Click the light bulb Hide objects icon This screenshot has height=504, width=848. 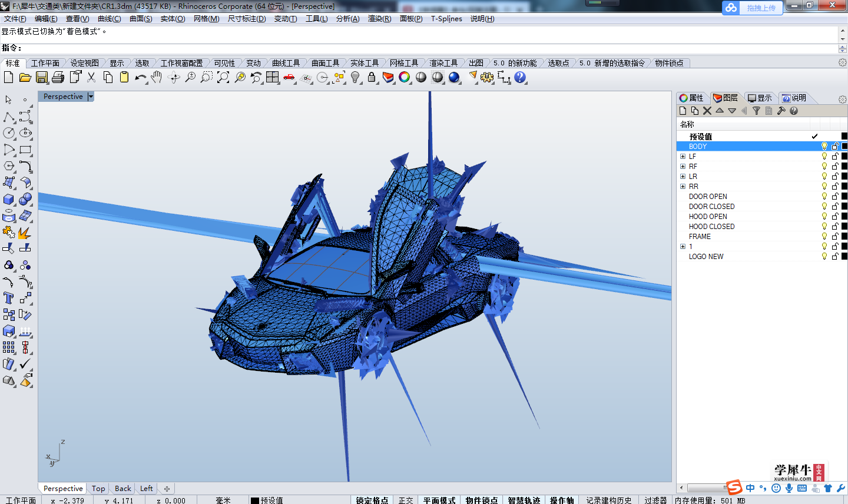[x=355, y=77]
